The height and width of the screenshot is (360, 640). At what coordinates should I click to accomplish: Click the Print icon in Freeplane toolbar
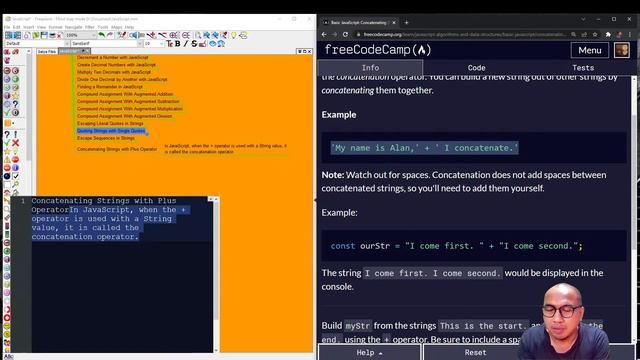[52, 36]
